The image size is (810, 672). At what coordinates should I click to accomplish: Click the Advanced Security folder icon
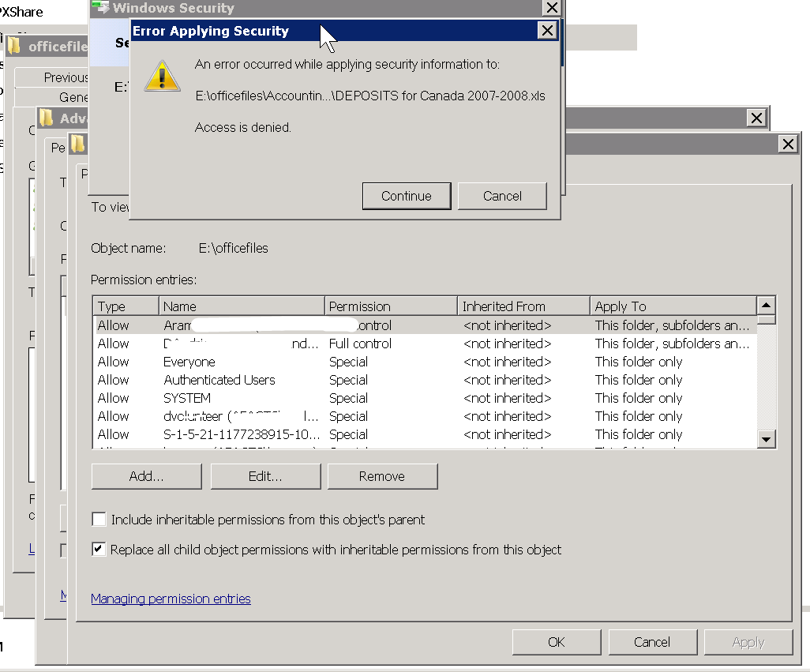click(x=47, y=118)
